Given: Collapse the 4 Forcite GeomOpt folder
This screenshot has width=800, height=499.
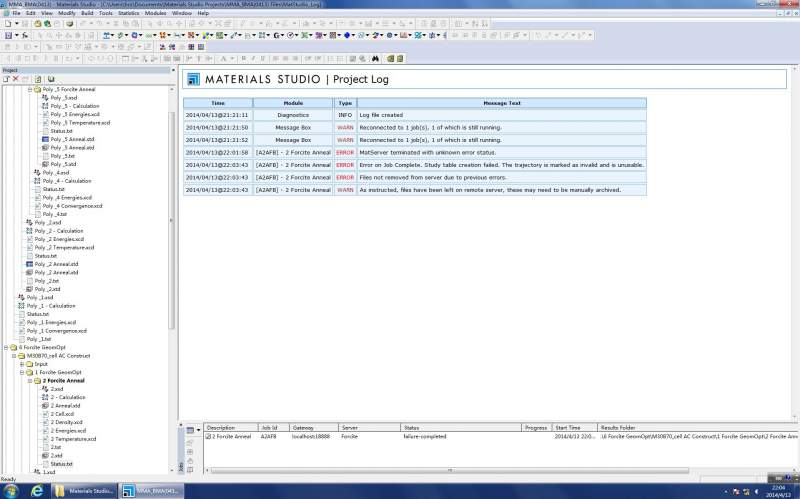Looking at the screenshot, I should [6, 347].
